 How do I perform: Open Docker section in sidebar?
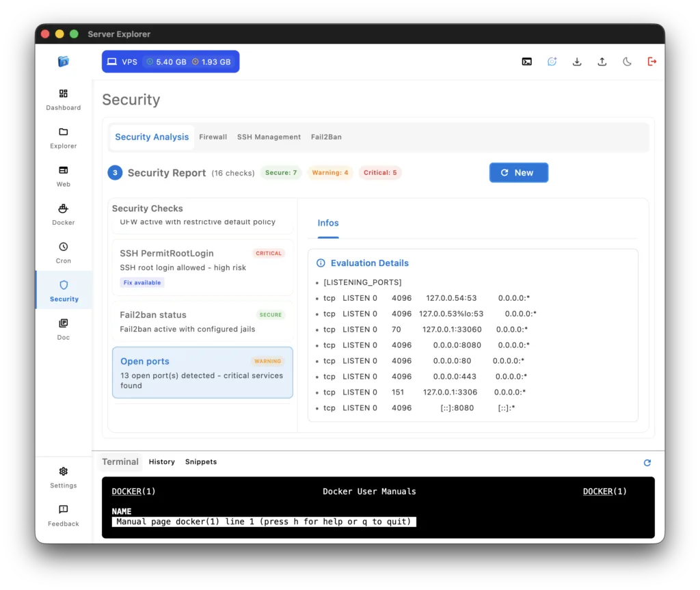[64, 214]
